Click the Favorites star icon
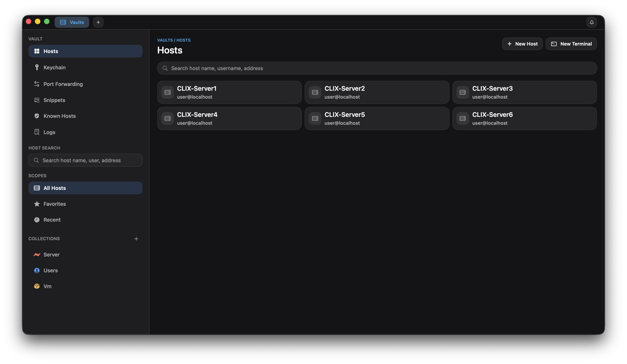Screen dimensions: 627x364 [x=37, y=204]
